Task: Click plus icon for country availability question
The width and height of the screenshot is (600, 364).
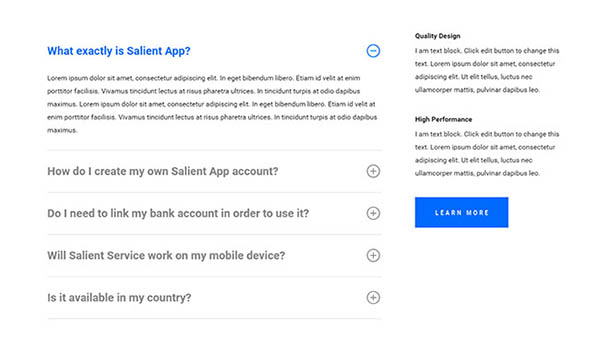Action: [373, 297]
